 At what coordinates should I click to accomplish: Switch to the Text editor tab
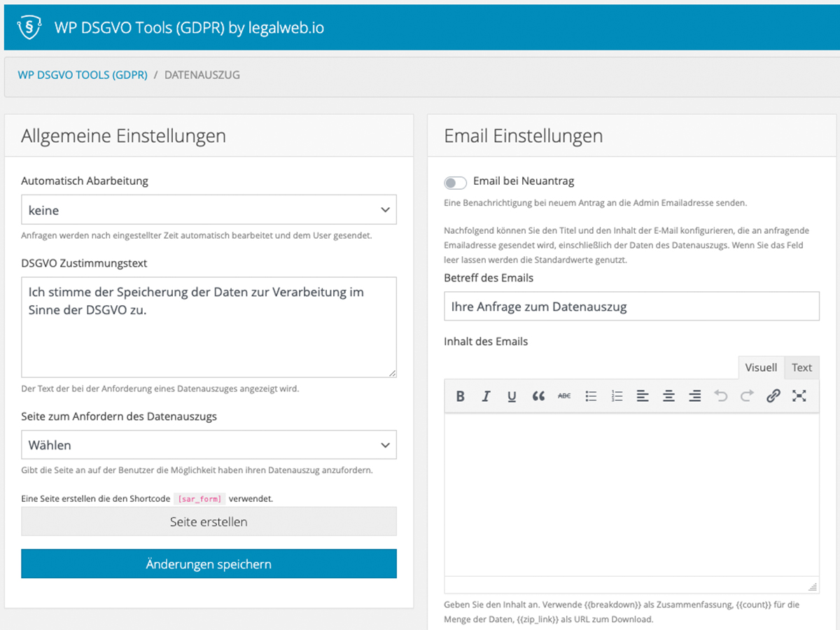[x=801, y=367]
